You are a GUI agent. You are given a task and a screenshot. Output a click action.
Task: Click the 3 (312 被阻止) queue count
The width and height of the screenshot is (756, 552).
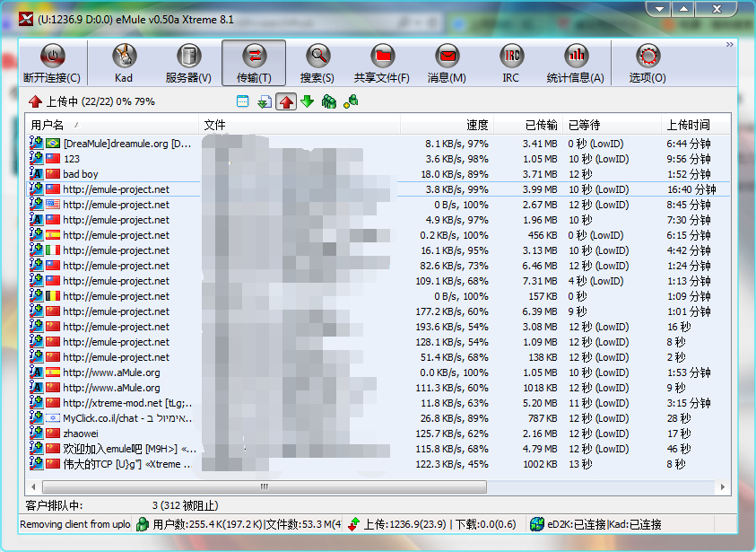coord(185,505)
